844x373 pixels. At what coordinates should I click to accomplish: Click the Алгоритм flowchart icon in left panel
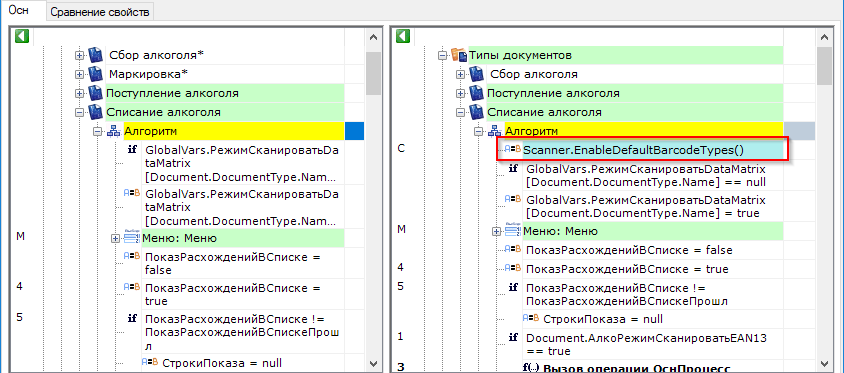[x=113, y=131]
